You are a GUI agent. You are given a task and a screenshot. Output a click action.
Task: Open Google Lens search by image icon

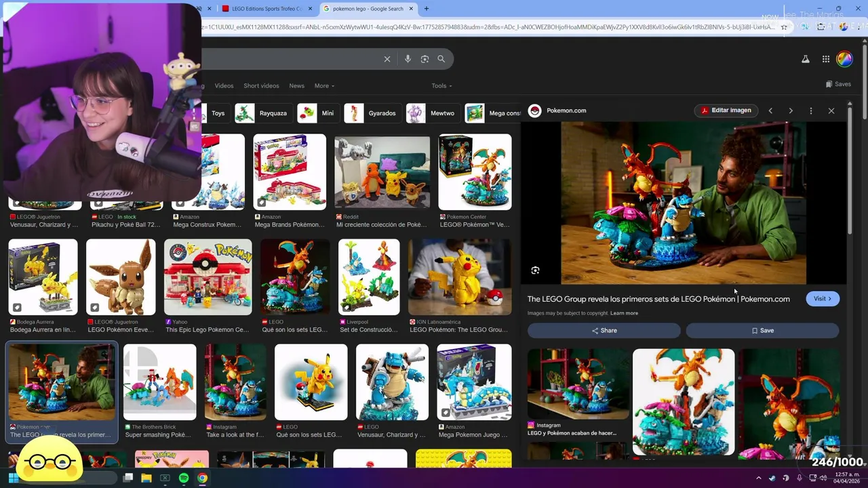[x=425, y=59]
